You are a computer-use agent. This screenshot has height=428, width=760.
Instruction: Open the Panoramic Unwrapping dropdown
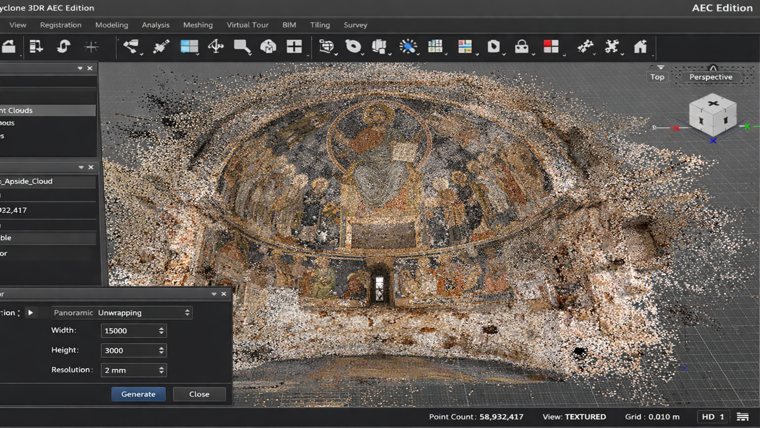pyautogui.click(x=122, y=313)
